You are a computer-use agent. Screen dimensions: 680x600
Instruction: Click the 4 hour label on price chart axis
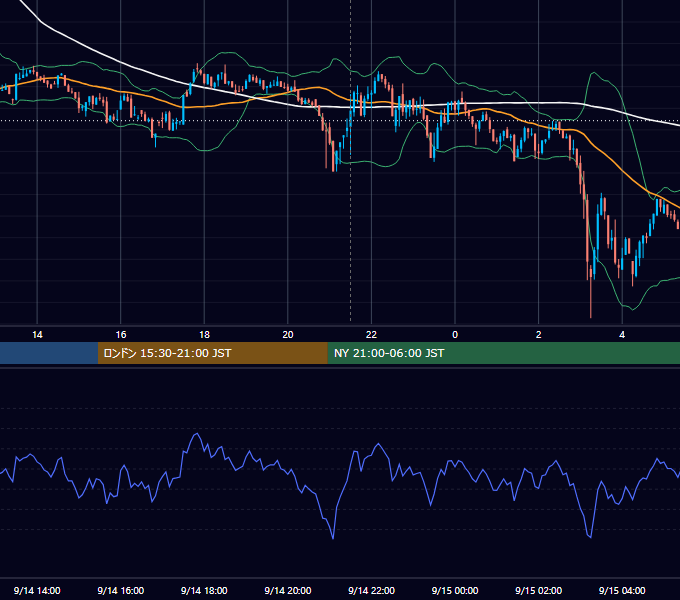[622, 335]
